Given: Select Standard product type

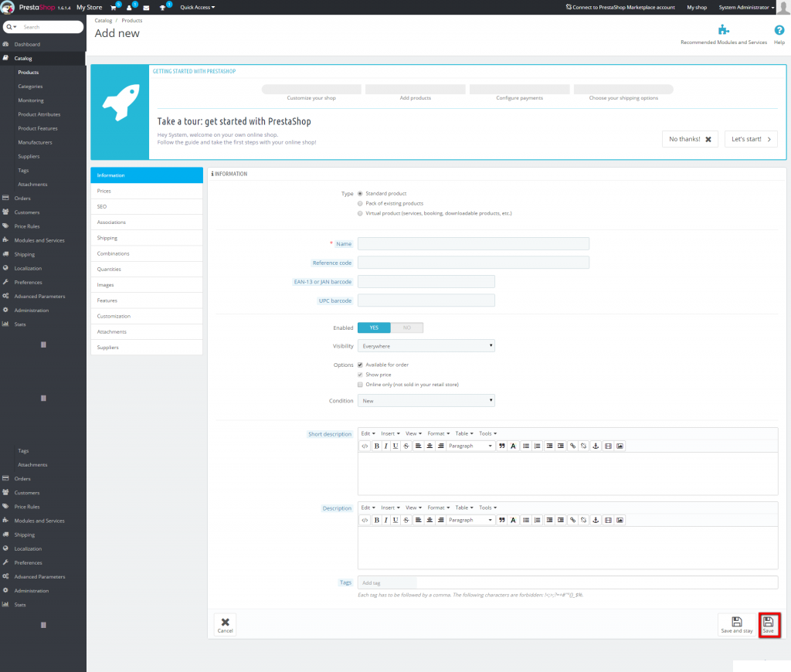Looking at the screenshot, I should 360,194.
